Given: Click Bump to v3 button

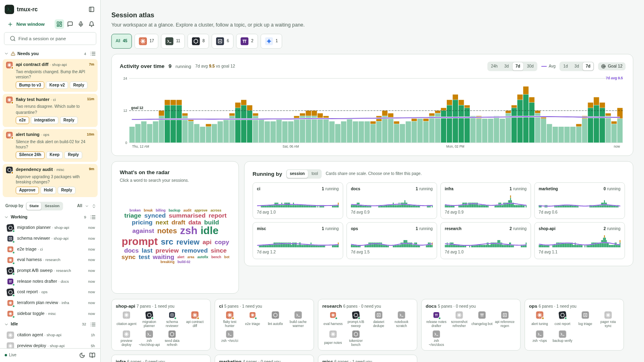Looking at the screenshot, I should [30, 85].
